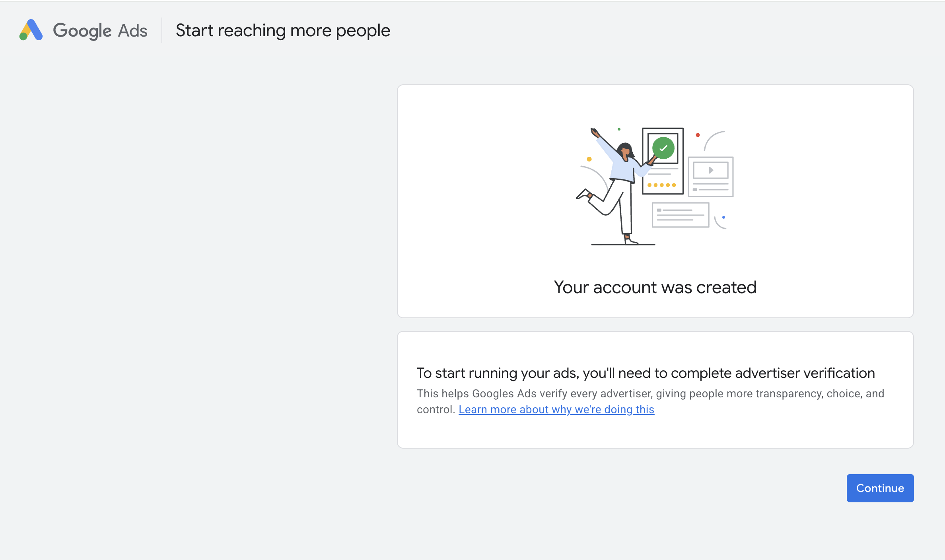Click 'Start reaching more people' header title
945x560 pixels.
(283, 31)
